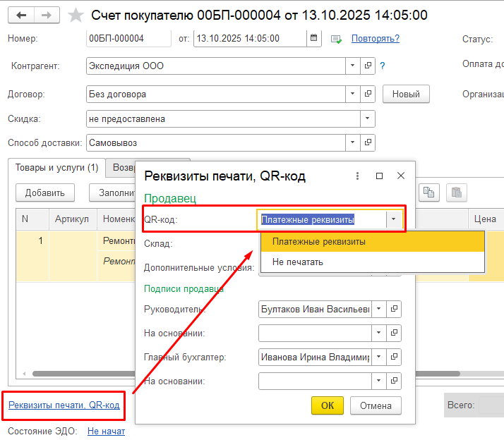Screen dimensions: 504x440
Task: Go back with the left arrow button
Action: [x=21, y=15]
